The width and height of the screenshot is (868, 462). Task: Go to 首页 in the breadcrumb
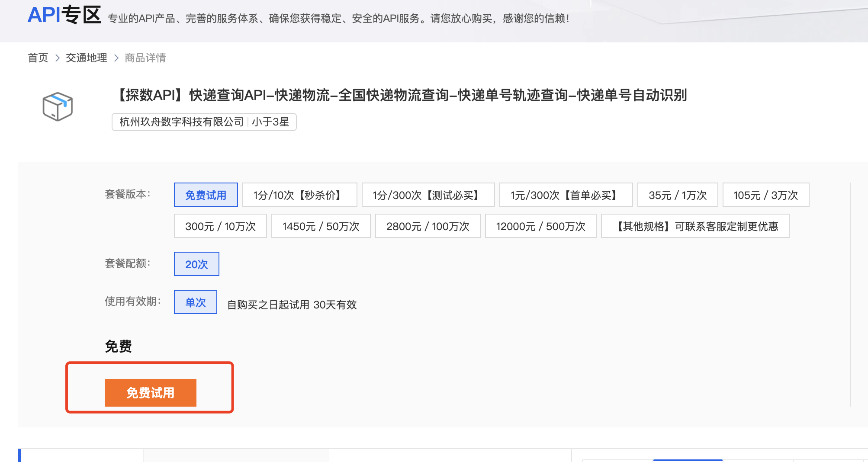coord(38,58)
